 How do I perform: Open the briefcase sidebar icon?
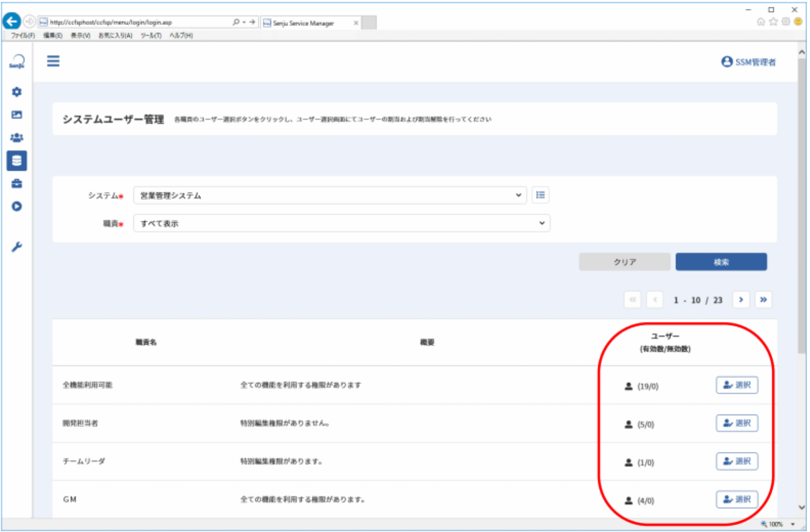click(x=17, y=183)
